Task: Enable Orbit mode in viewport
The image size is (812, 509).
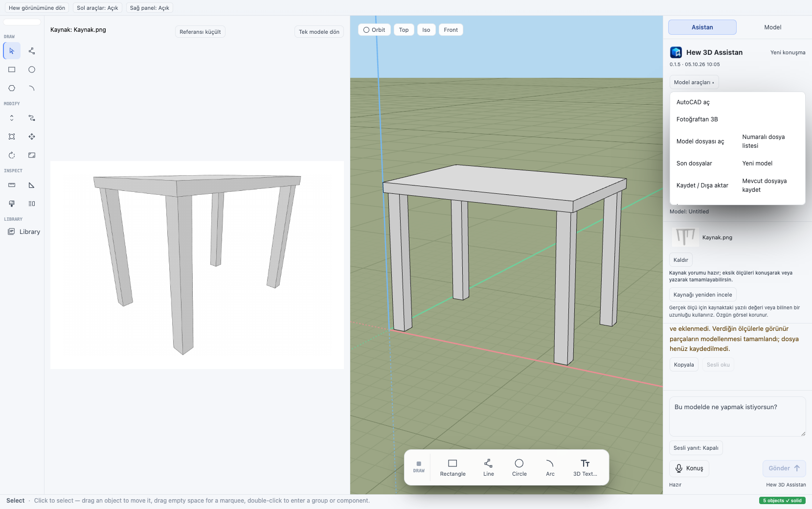Action: coord(374,30)
